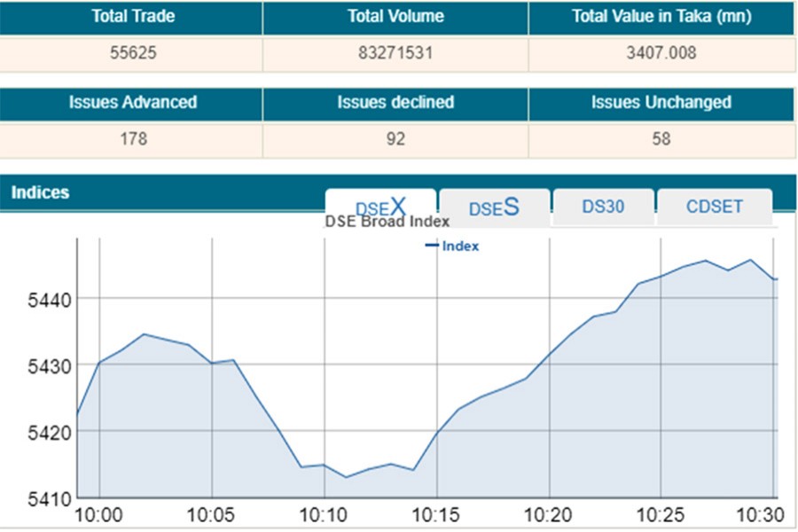
Task: Switch to the DSEX index tab
Action: (380, 207)
